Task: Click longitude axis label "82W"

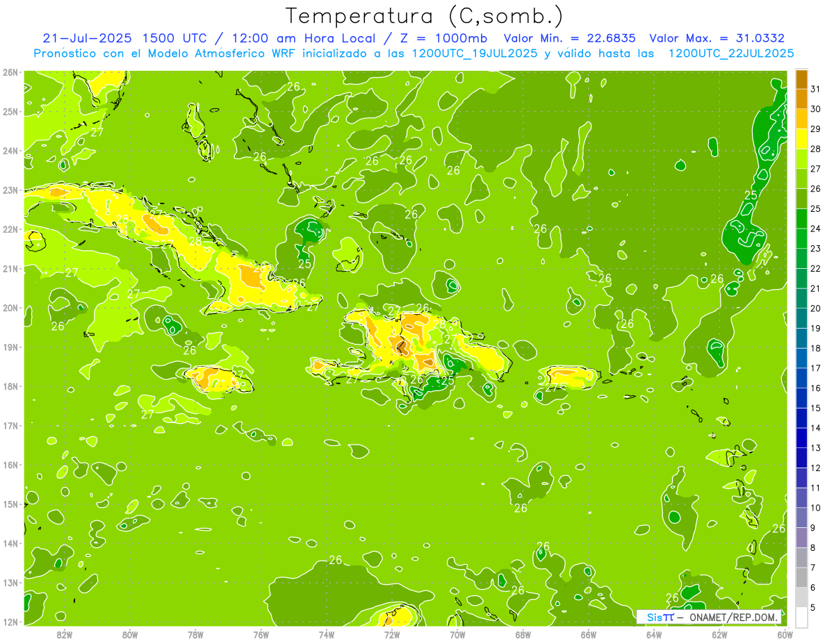Action: [65, 634]
